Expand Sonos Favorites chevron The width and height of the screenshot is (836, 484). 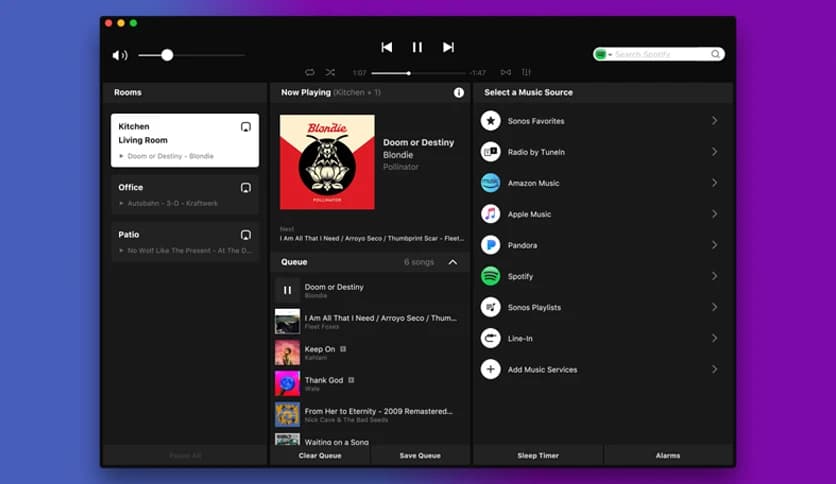[x=714, y=121]
